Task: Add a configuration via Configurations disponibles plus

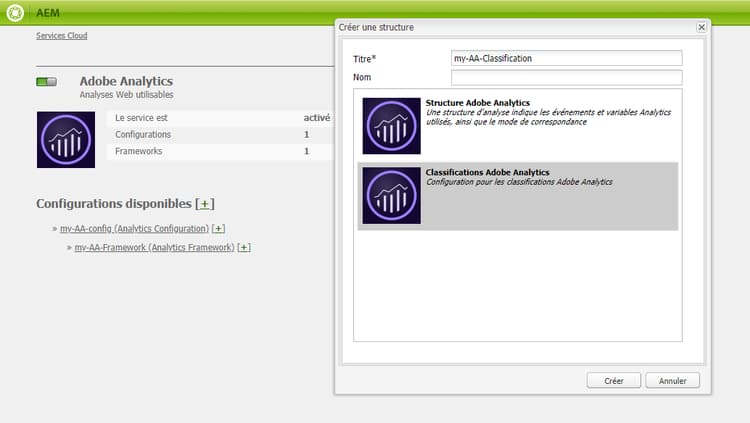Action: click(x=205, y=204)
